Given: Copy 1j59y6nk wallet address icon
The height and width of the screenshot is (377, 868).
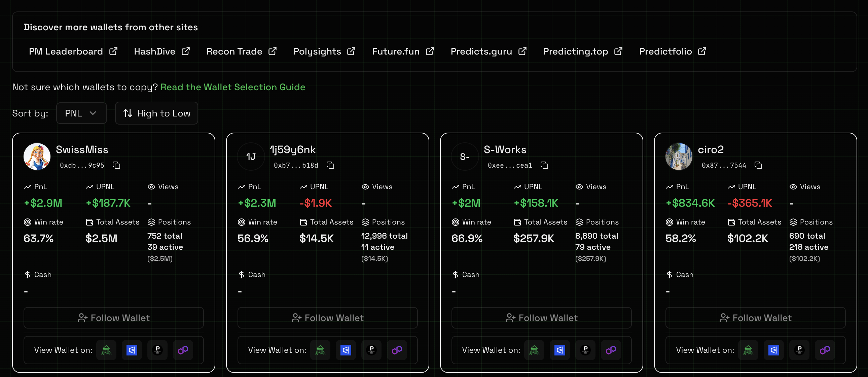Looking at the screenshot, I should click(x=330, y=165).
